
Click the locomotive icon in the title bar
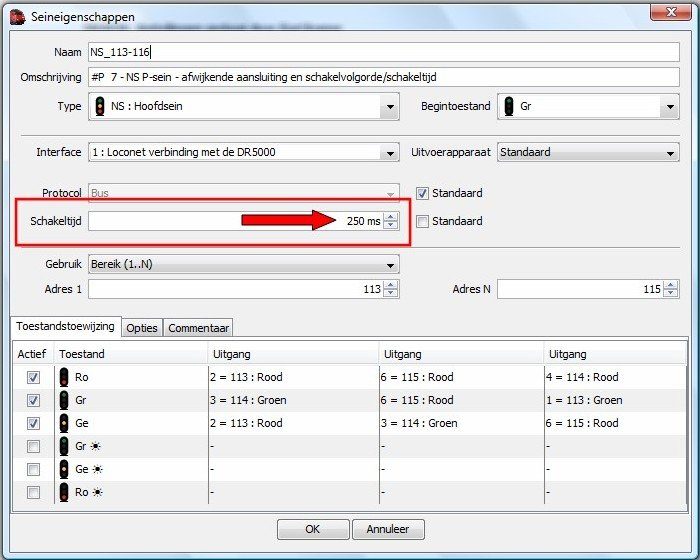[17, 17]
